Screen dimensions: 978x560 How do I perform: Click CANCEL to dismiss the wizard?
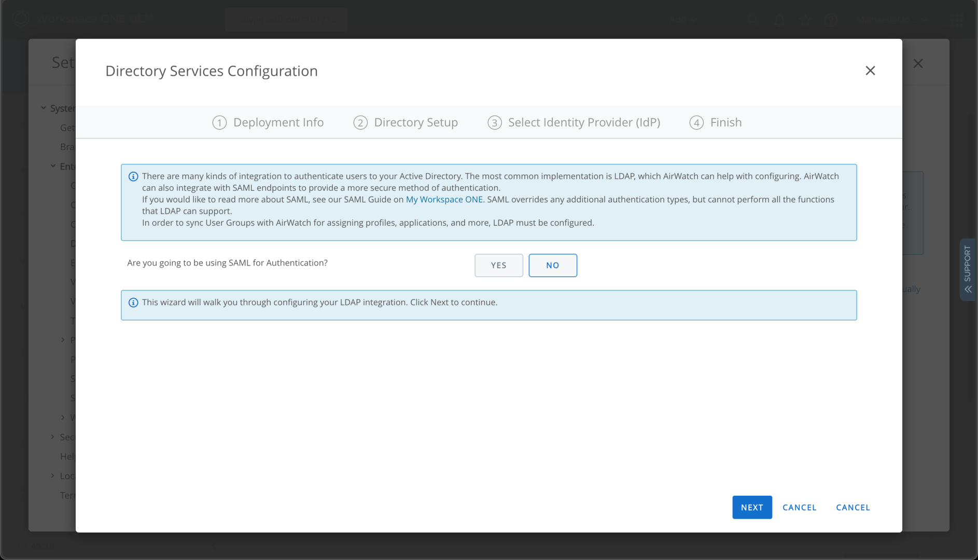tap(799, 507)
